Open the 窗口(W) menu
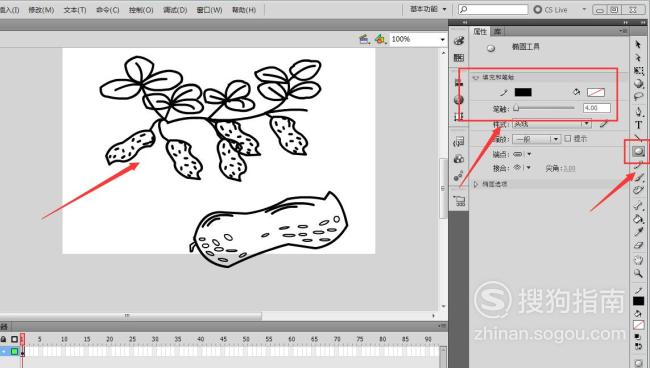The width and height of the screenshot is (650, 368). click(x=209, y=10)
